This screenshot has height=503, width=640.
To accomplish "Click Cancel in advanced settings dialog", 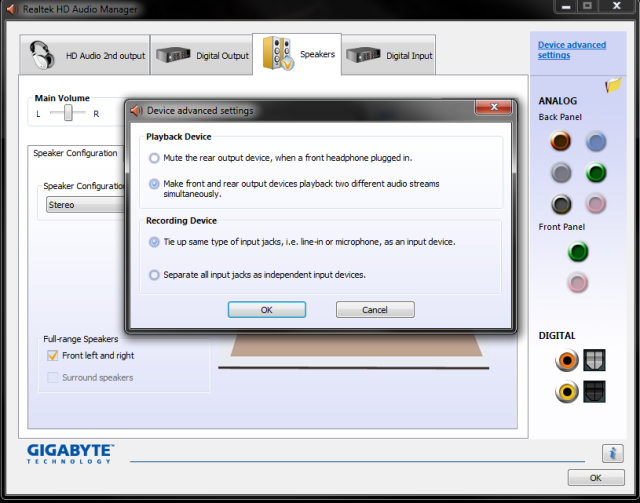I will click(375, 309).
